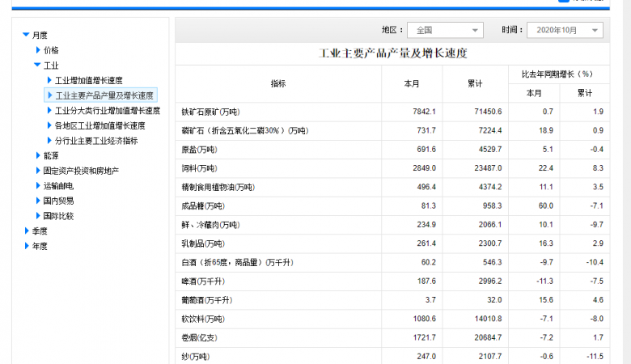Open 各地区工业增加值增长速度 report

click(100, 125)
